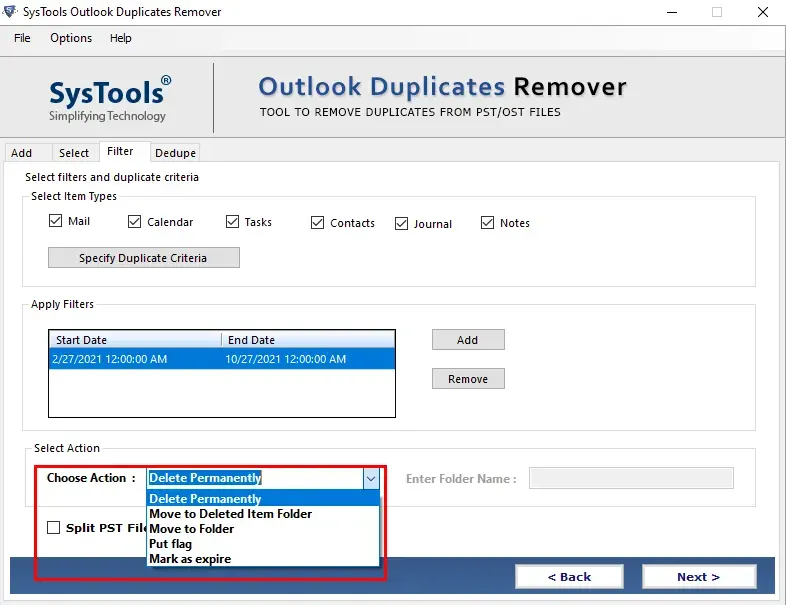
Task: Enable the Split PST File checkbox
Action: [53, 527]
